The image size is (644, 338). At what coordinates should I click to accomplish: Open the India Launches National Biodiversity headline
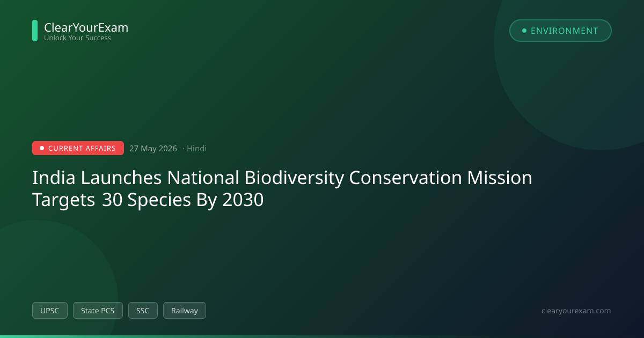pos(282,178)
